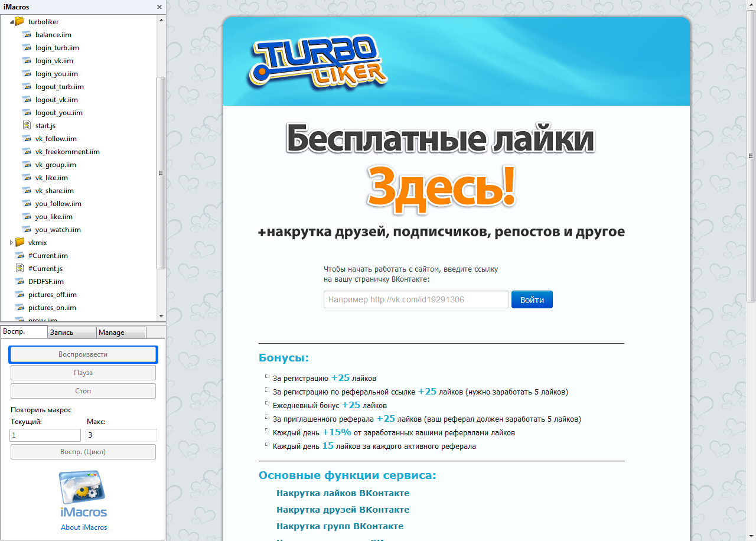
Task: Select the logout_turb.iim macro icon
Action: (x=27, y=86)
